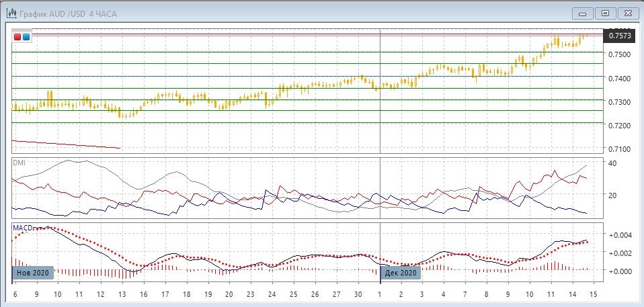The height and width of the screenshot is (307, 644).
Task: Click the Дек 2020 month marker
Action: 401,273
